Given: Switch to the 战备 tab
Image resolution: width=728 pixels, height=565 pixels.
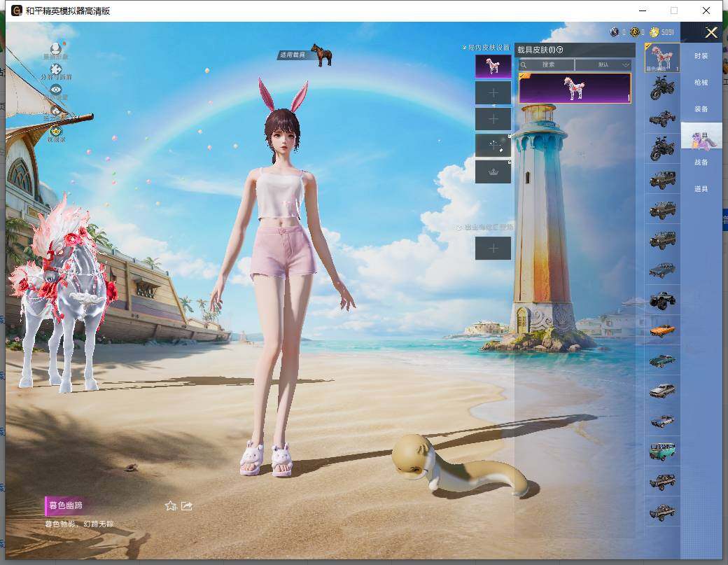Looking at the screenshot, I should pyautogui.click(x=701, y=162).
